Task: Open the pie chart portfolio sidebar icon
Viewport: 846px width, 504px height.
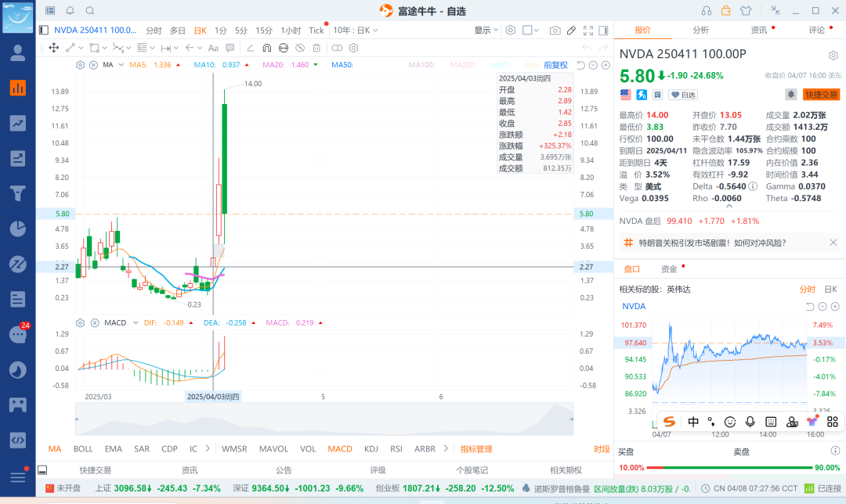Action: coord(18,229)
